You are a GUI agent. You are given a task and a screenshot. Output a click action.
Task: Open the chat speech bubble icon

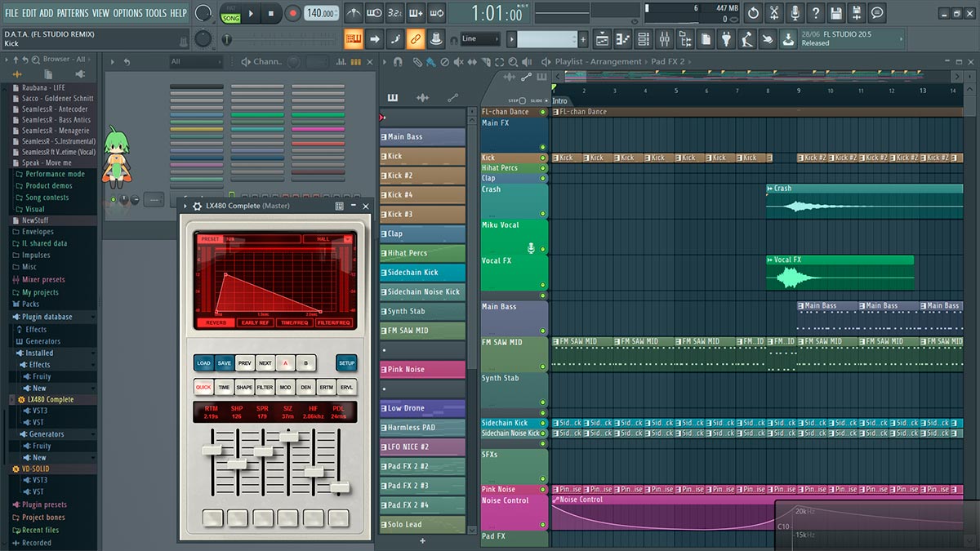click(x=877, y=13)
